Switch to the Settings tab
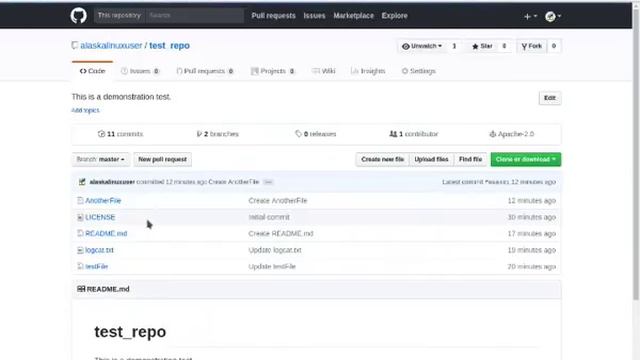 [418, 71]
